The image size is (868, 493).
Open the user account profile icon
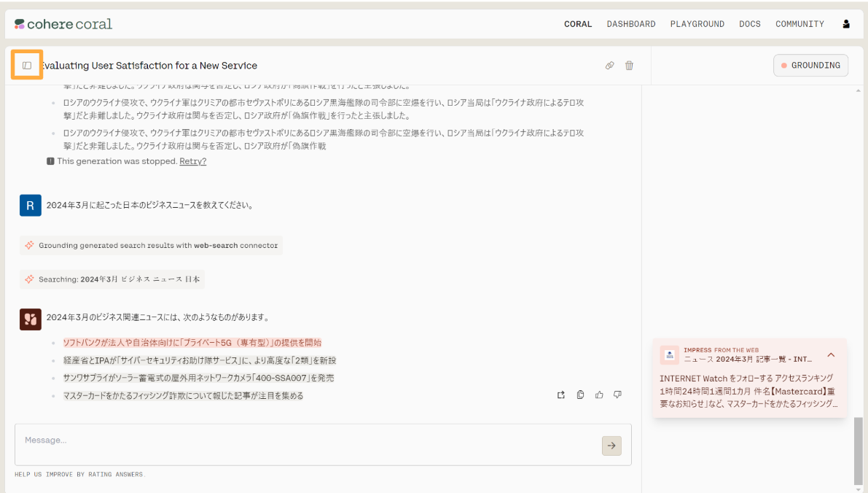point(845,23)
